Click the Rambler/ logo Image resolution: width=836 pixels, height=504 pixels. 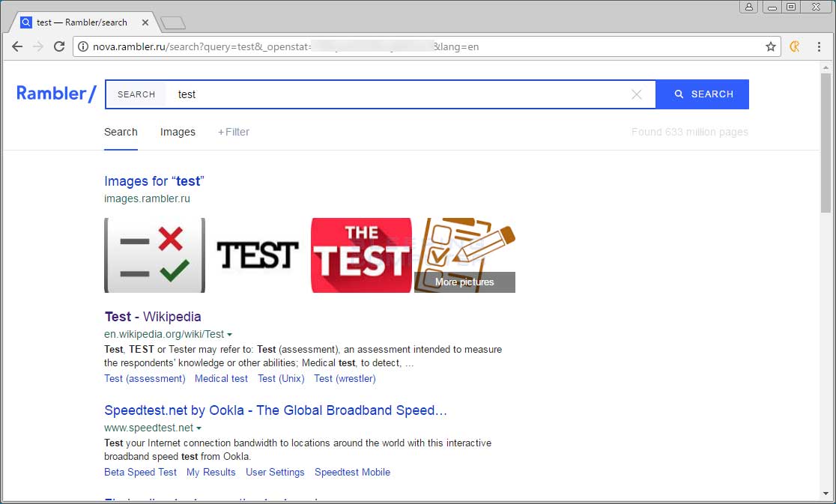click(56, 94)
